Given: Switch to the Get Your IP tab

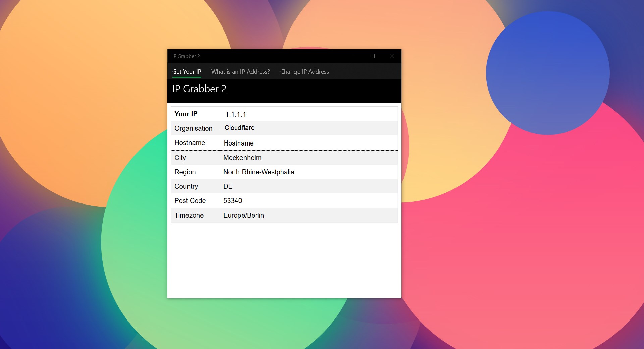Looking at the screenshot, I should (x=186, y=72).
